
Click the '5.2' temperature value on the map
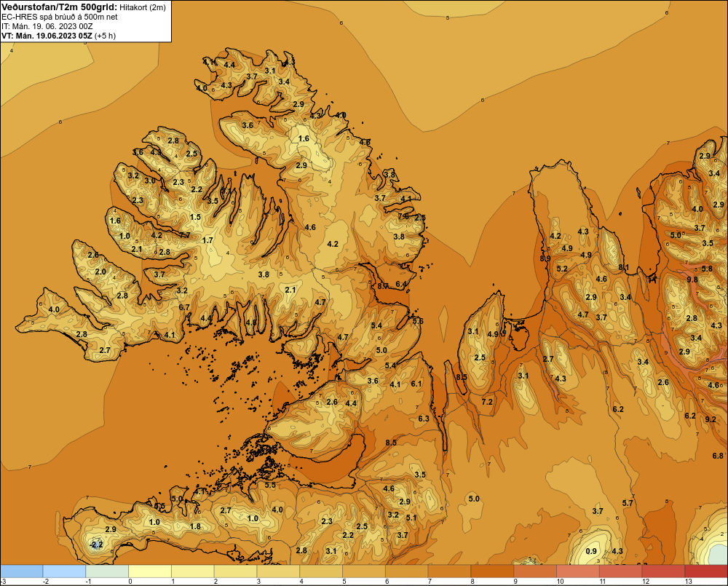coord(562,269)
